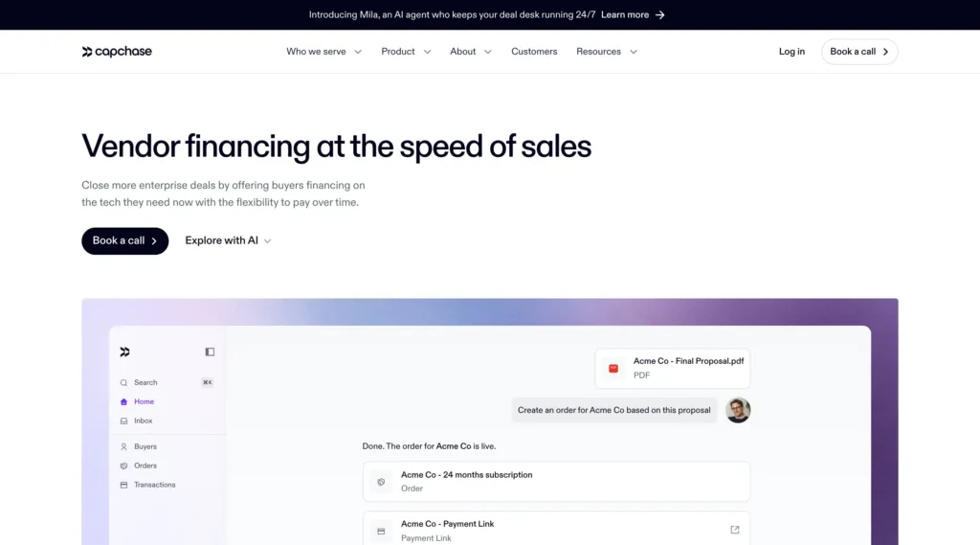
Task: Click the dark Book a call button
Action: (125, 241)
